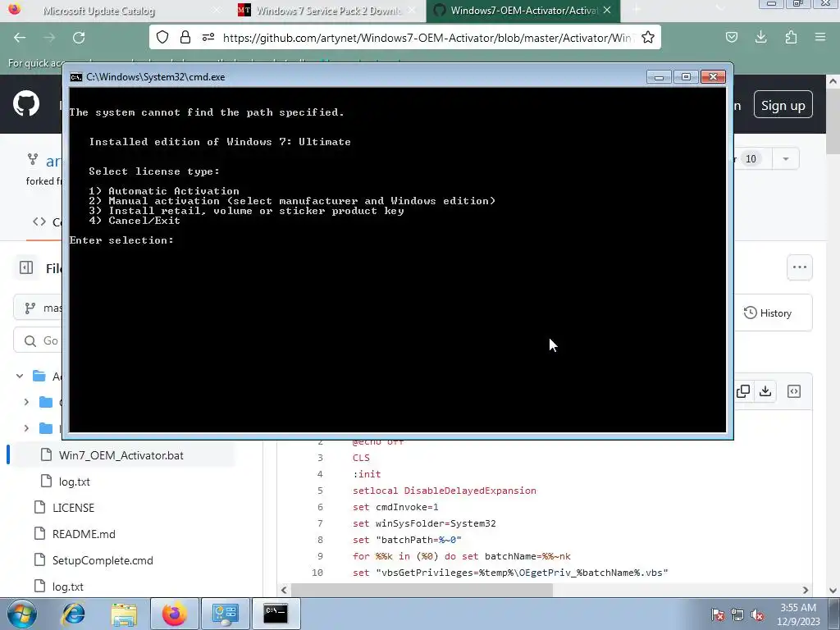This screenshot has height=630, width=840.
Task: Open the Firefox downloads panel
Action: click(x=760, y=37)
